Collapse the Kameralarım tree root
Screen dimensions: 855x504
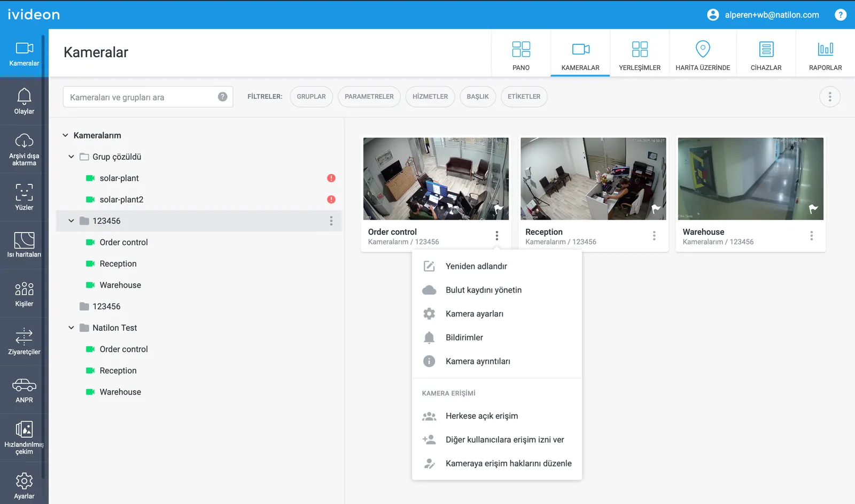[65, 135]
